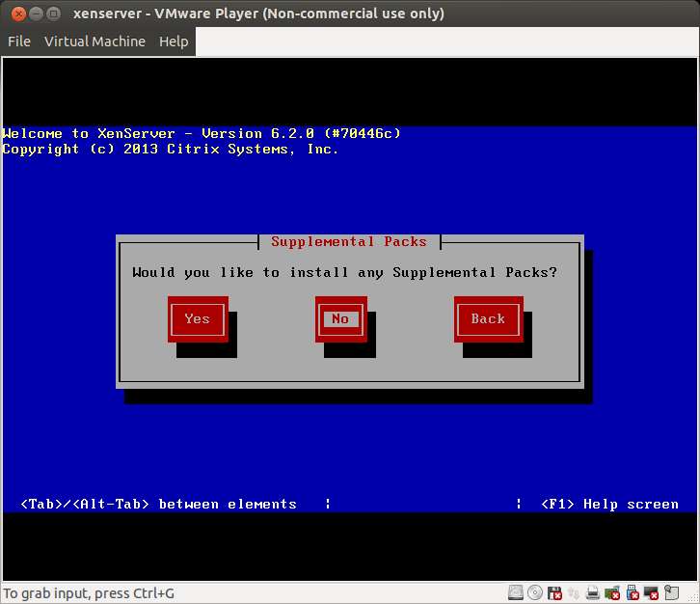Choose Yes to install Supplemental Packs
The width and height of the screenshot is (700, 604).
point(198,319)
